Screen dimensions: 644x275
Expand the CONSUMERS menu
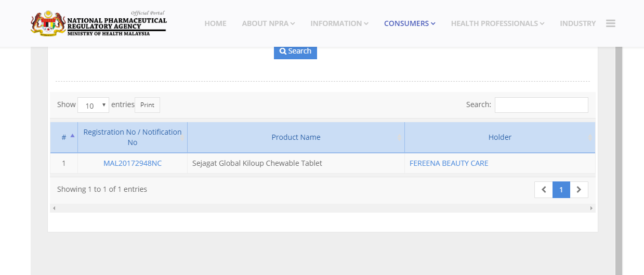[x=410, y=23]
